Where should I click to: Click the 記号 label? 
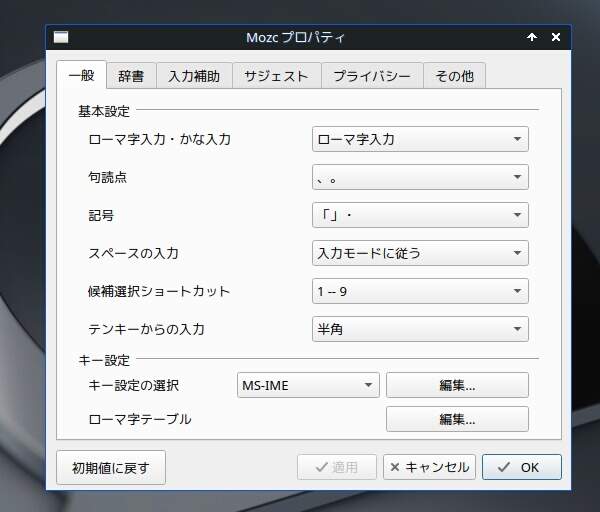(x=101, y=215)
